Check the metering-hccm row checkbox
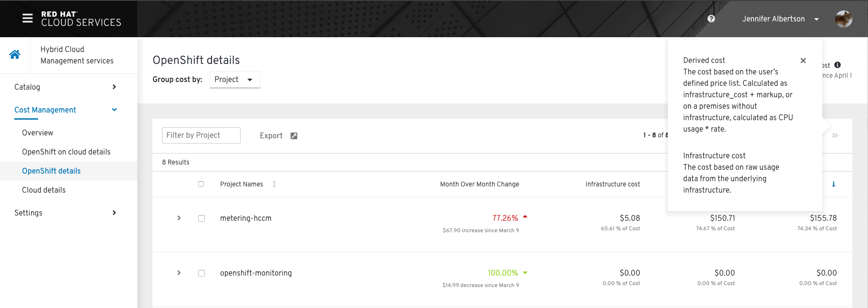868x308 pixels. [x=202, y=218]
